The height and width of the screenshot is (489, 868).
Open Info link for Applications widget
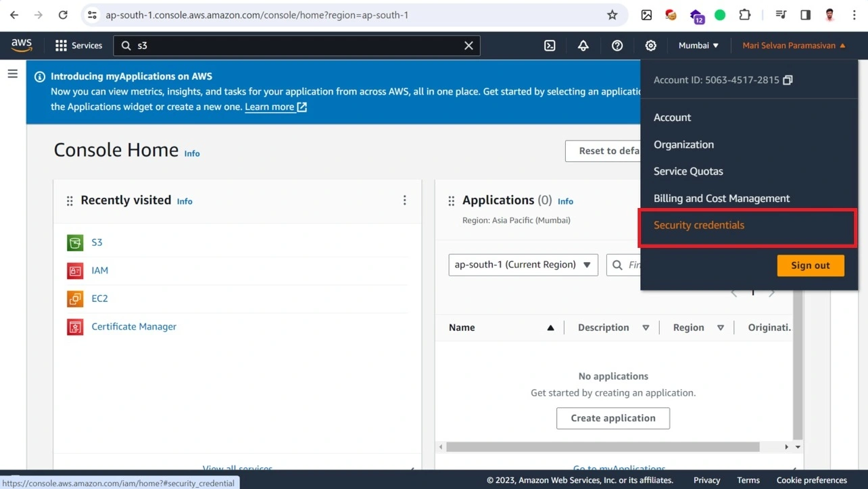tap(565, 201)
